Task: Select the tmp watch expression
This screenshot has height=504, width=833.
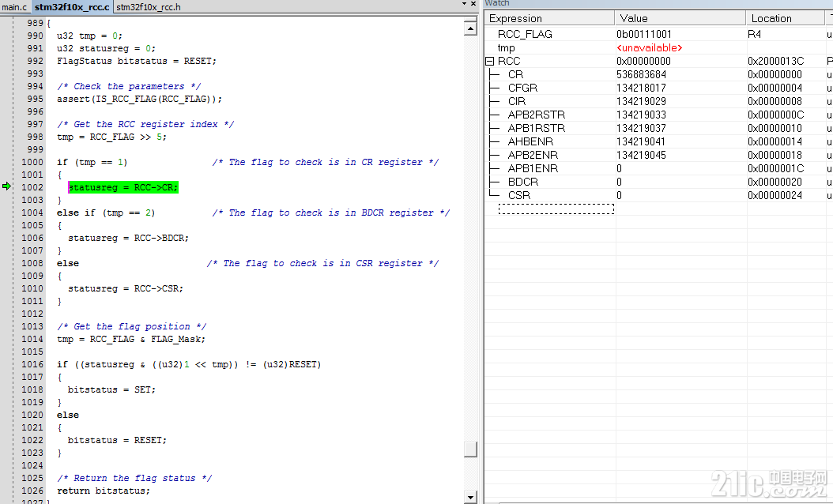Action: 507,48
